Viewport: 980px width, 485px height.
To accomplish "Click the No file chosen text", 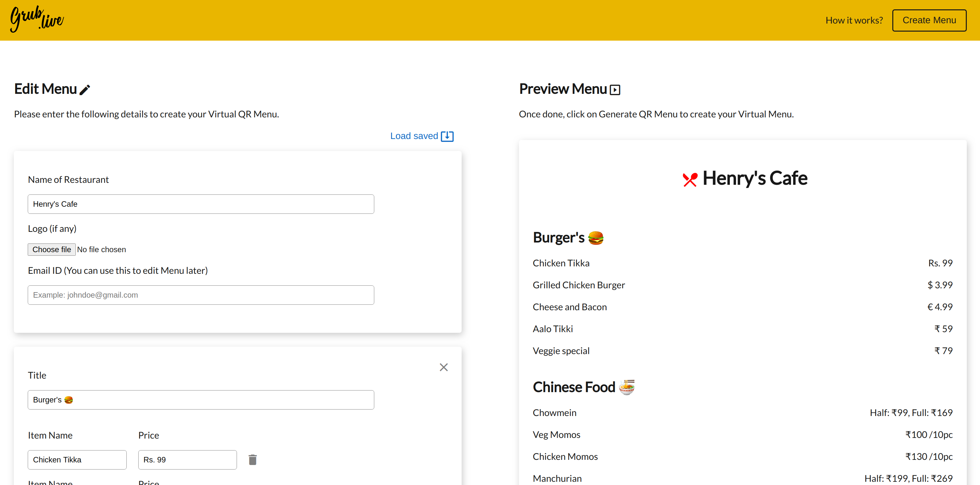I will [102, 250].
